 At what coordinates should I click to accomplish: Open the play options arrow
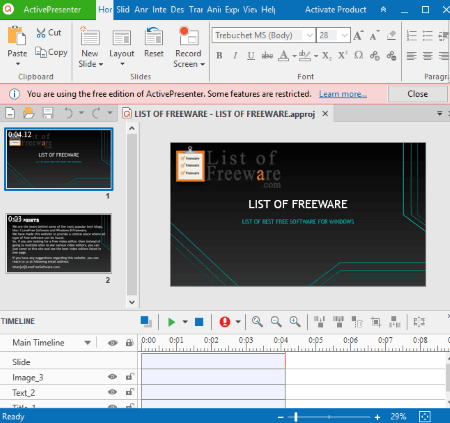click(x=185, y=322)
